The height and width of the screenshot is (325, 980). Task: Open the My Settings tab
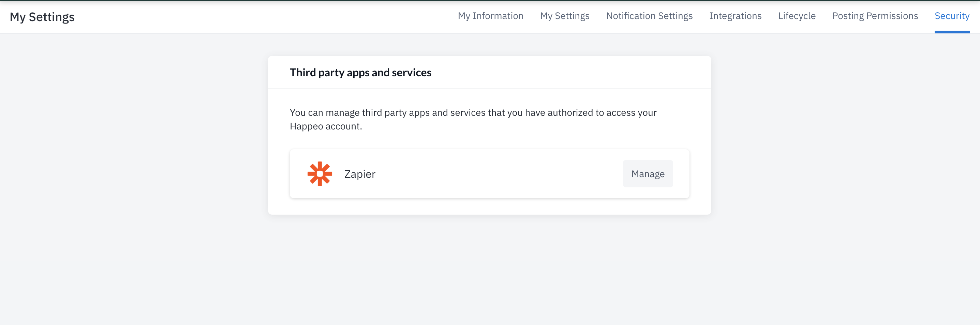[x=565, y=16]
